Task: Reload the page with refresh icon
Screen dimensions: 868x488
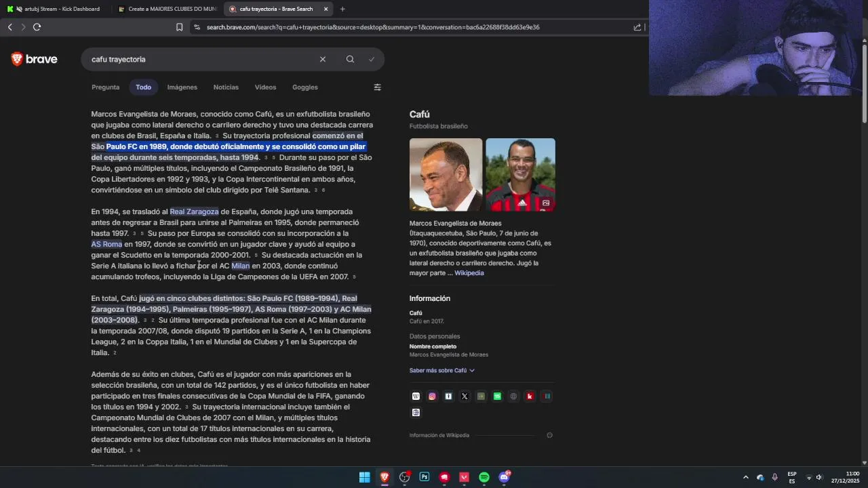Action: pos(37,27)
